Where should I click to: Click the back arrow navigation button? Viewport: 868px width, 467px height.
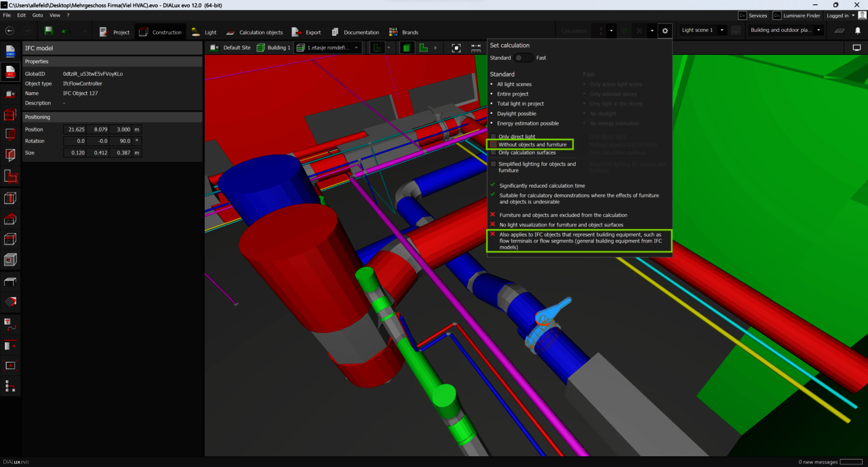point(9,31)
